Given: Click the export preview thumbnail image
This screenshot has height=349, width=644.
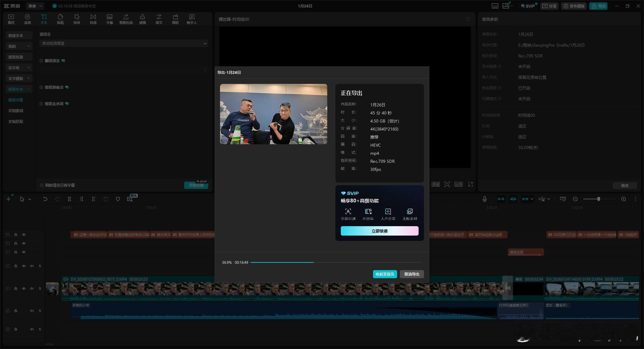Looking at the screenshot, I should coord(273,114).
